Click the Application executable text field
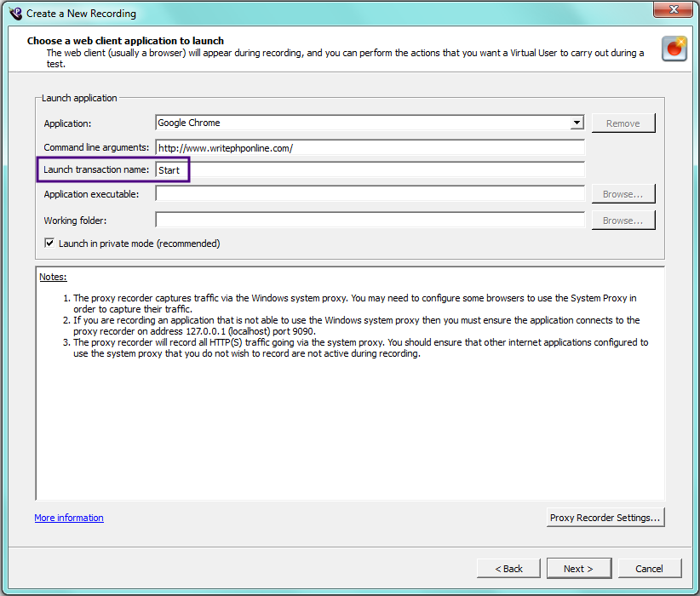This screenshot has height=596, width=700. [x=370, y=194]
